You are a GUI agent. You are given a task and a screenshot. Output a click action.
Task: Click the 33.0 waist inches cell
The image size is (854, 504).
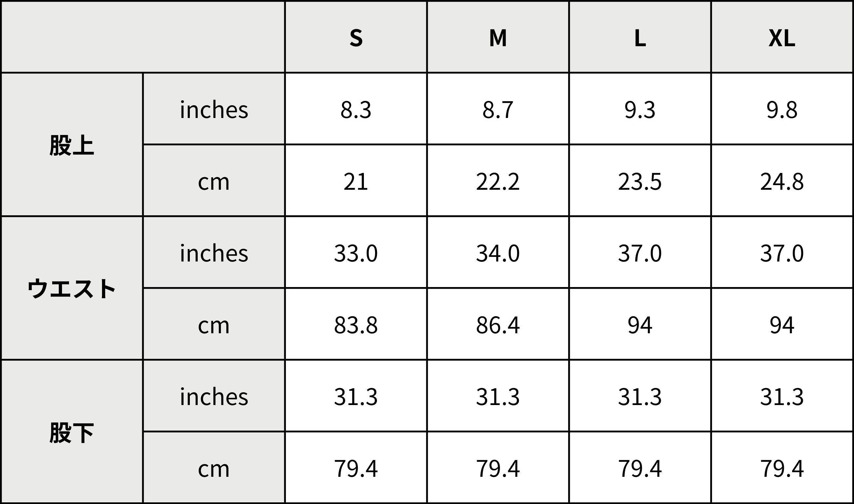pos(356,253)
